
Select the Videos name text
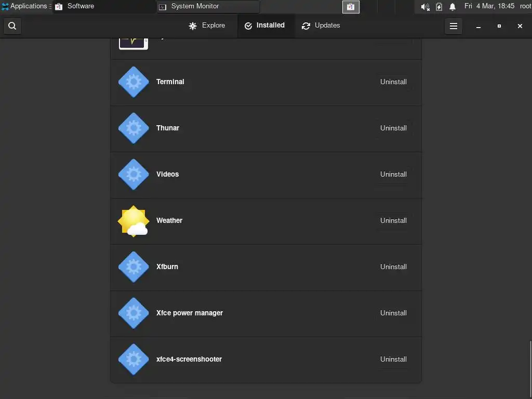pos(168,174)
